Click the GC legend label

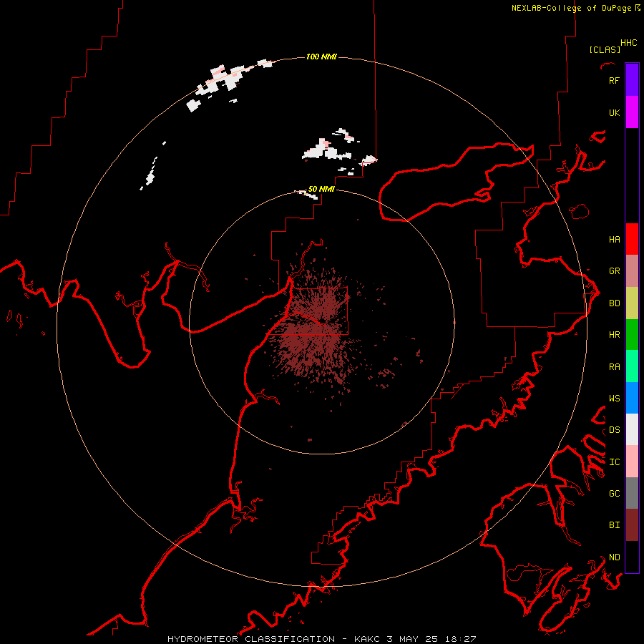(614, 493)
